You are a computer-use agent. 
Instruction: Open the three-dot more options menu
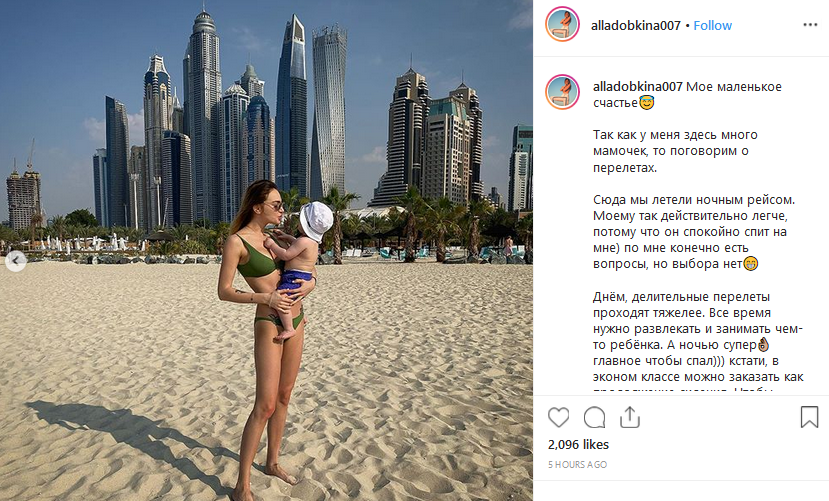pyautogui.click(x=810, y=25)
